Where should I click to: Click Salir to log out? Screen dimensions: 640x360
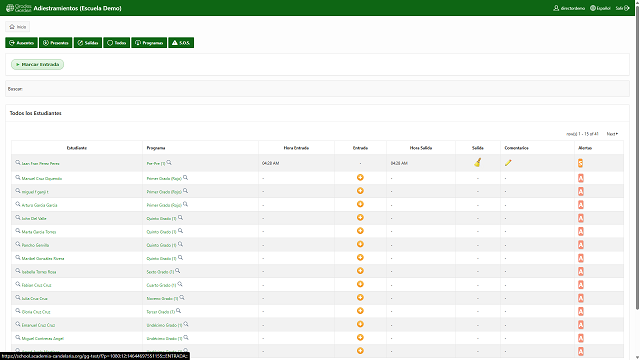[x=622, y=8]
